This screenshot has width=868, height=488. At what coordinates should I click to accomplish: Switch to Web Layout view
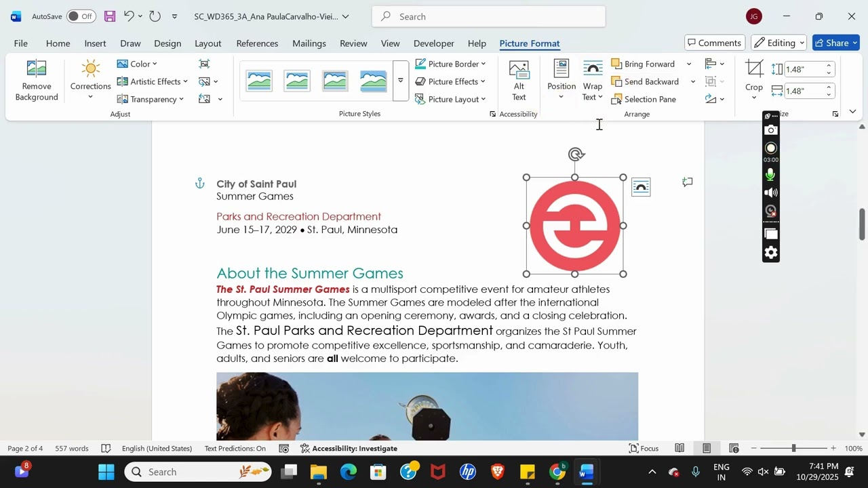(x=734, y=448)
